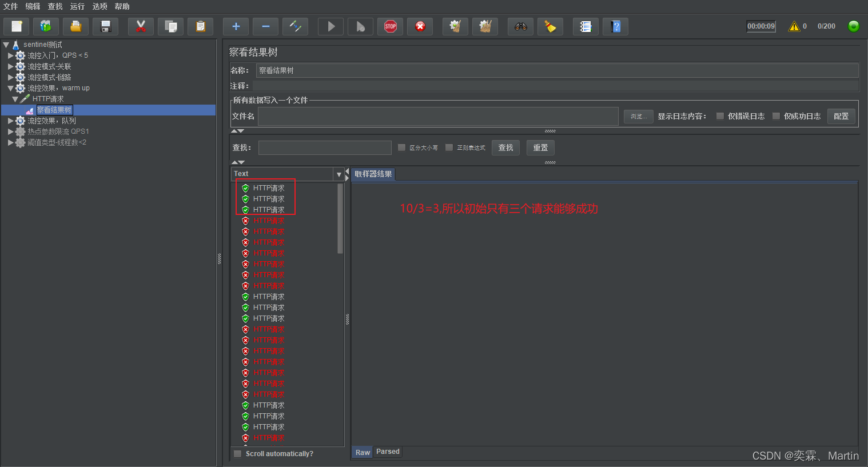Click the Cut scissors icon
Screen dimensions: 868x467
(141, 26)
